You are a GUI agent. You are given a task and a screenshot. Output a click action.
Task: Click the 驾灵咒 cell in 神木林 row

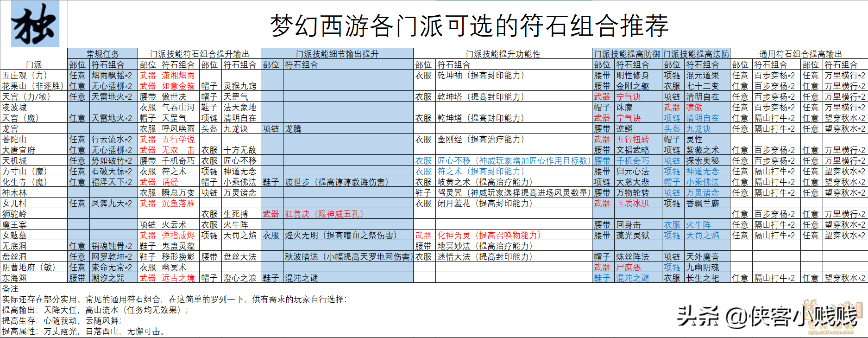pos(514,192)
